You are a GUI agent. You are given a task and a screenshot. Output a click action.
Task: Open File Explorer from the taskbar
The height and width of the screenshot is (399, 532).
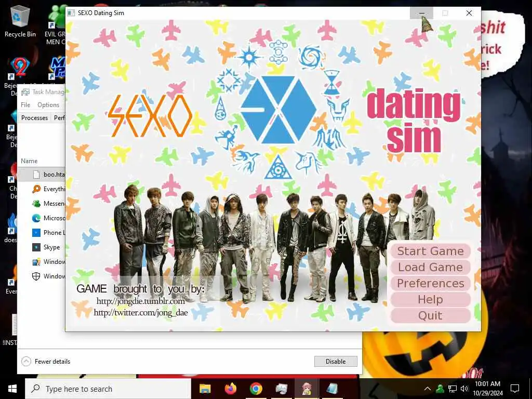[205, 389]
